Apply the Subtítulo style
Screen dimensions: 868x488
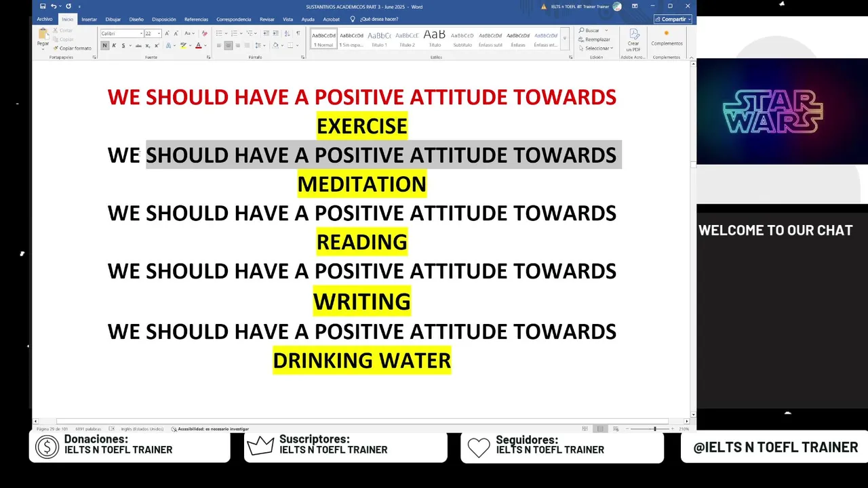[462, 39]
